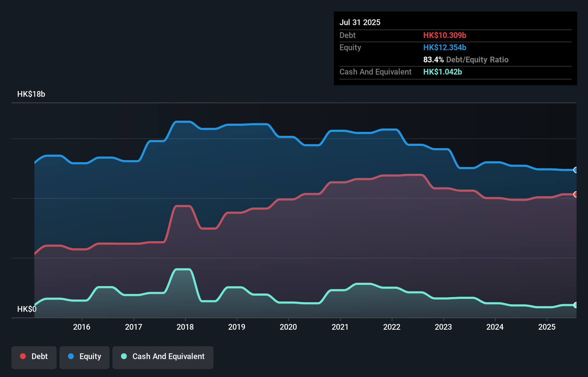Toggle the Debt series visibility

coord(34,357)
